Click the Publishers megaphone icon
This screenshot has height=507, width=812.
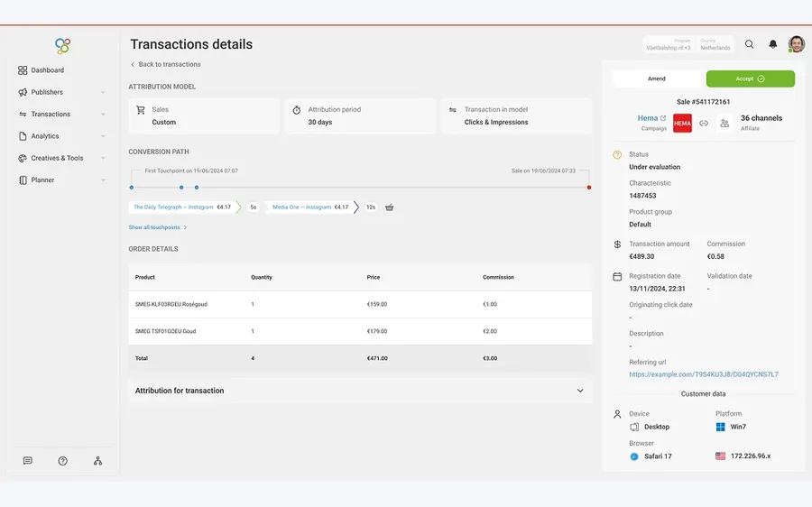point(23,92)
